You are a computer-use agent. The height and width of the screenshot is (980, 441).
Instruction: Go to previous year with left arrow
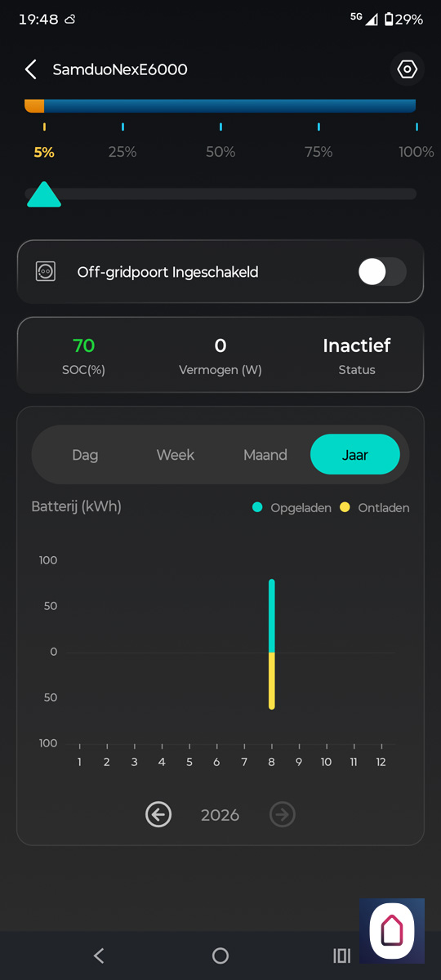point(158,814)
